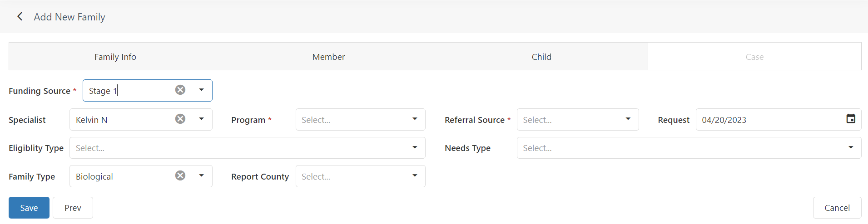
Task: Open the Needs Type dropdown
Action: (689, 148)
